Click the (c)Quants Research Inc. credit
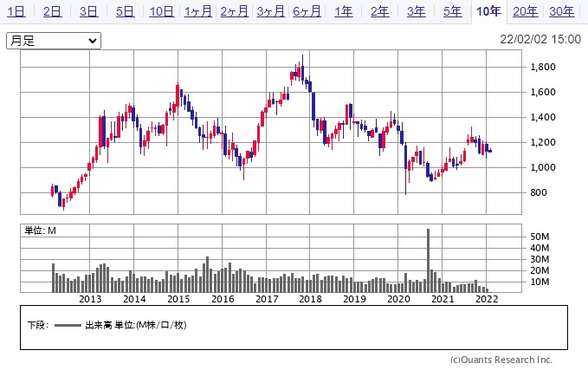Viewport: 588px width, 370px height. pyautogui.click(x=501, y=360)
